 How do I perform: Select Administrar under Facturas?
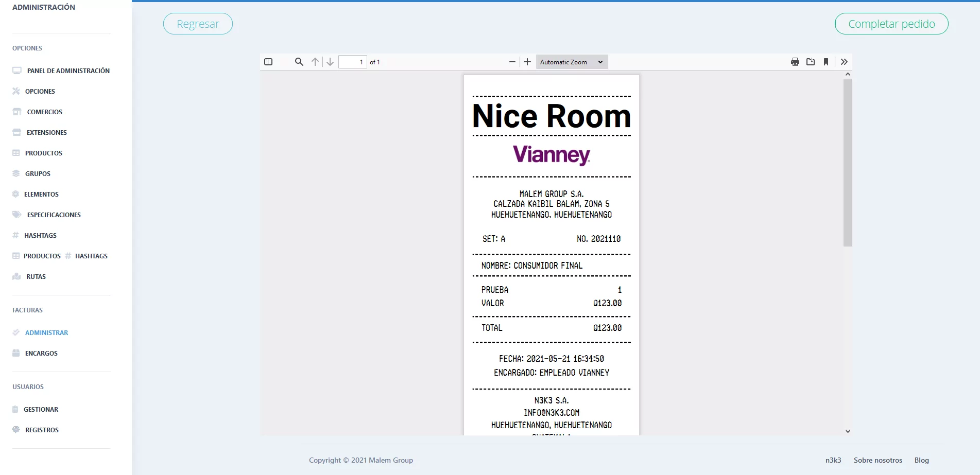pyautogui.click(x=46, y=332)
